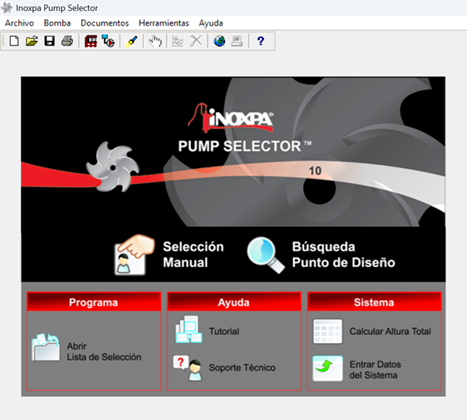Select Entrar Datos del Sistema link
The image size is (467, 420).
375,370
